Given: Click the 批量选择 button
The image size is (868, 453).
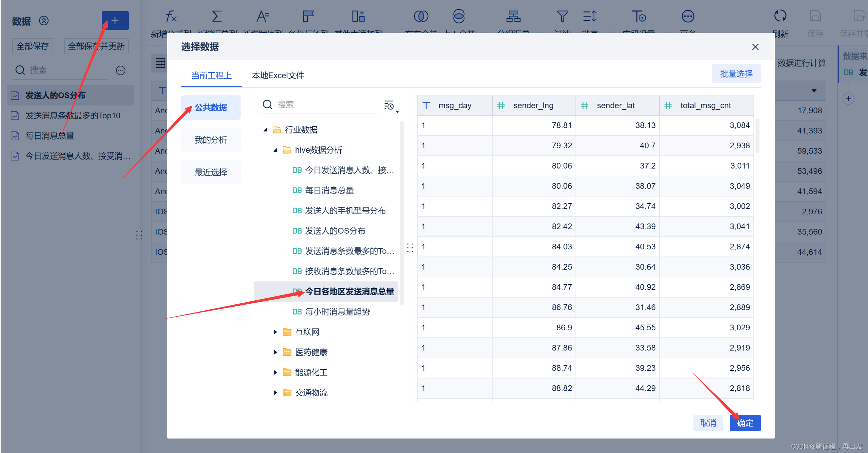Looking at the screenshot, I should tap(736, 74).
